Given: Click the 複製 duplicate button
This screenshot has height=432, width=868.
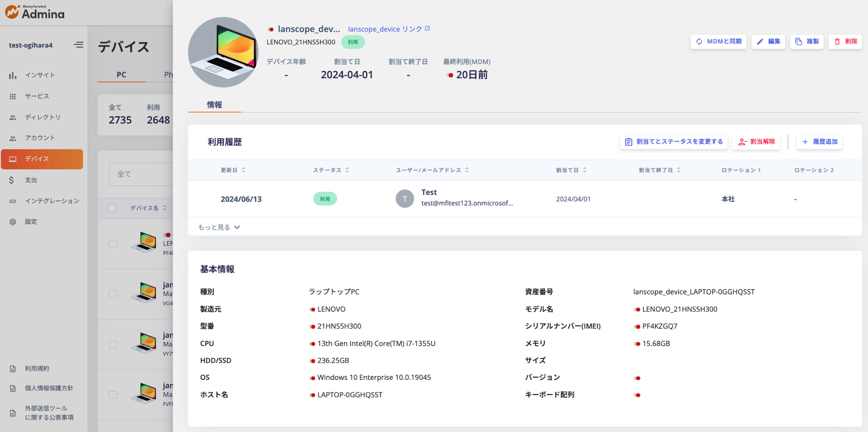Looking at the screenshot, I should tap(807, 42).
